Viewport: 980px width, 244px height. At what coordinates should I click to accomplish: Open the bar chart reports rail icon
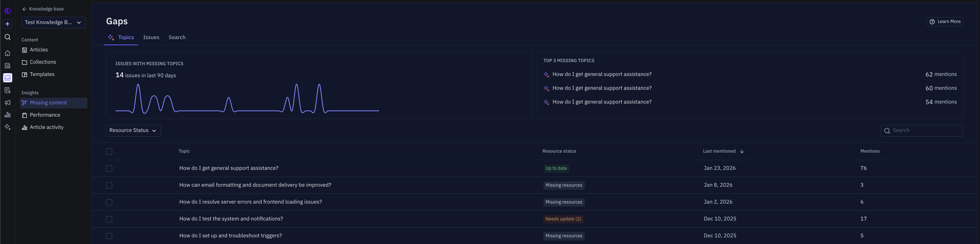pos(7,115)
